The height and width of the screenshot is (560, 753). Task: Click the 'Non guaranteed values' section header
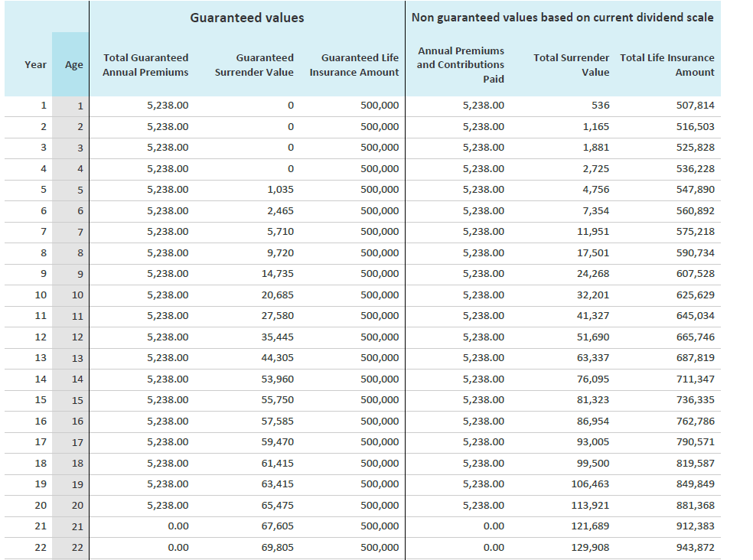[562, 18]
